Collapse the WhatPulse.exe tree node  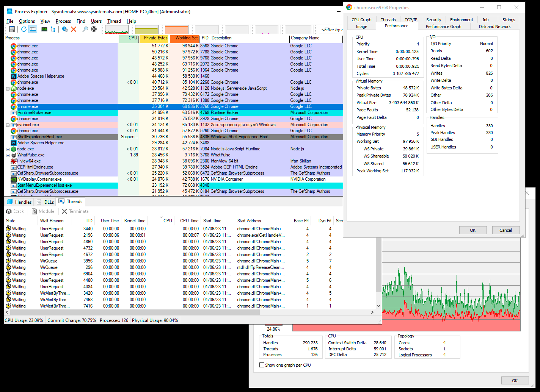8,155
